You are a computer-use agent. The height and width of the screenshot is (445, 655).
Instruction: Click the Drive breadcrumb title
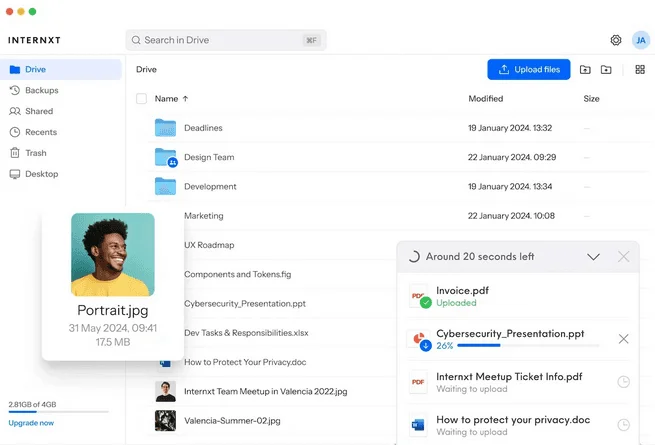tap(146, 69)
